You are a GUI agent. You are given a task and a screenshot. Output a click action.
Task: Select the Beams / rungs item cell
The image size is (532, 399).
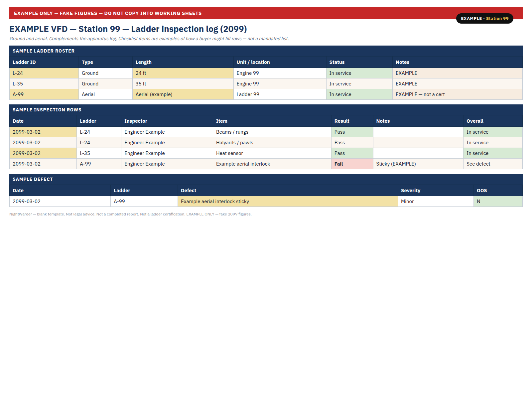coord(272,132)
